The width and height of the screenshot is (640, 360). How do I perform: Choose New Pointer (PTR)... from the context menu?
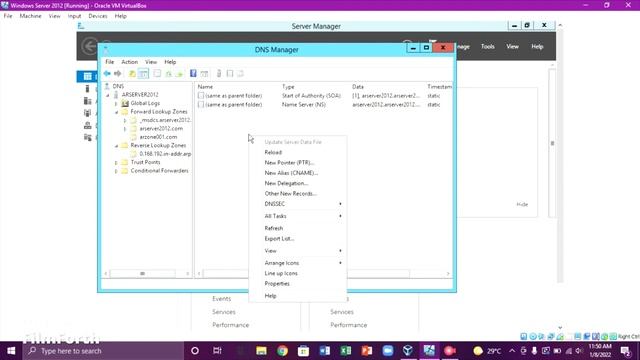coord(298,162)
